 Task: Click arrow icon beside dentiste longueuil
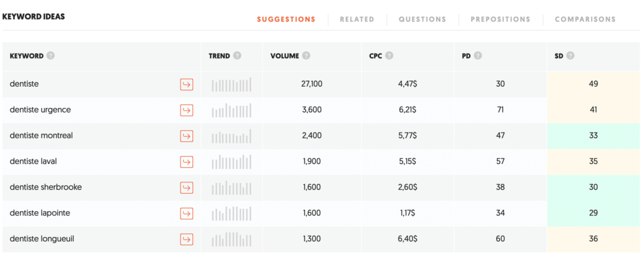[x=186, y=239]
